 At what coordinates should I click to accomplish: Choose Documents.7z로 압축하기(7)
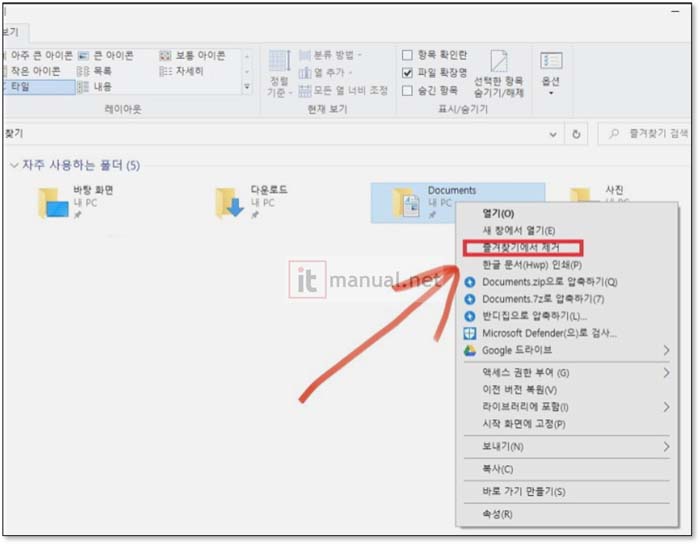pos(543,299)
